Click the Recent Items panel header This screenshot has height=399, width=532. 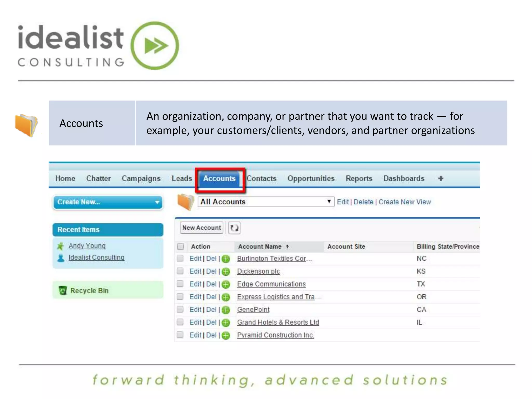coord(108,230)
